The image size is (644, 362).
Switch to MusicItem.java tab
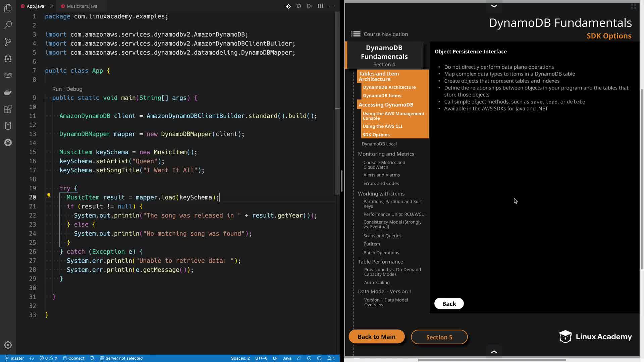click(x=82, y=6)
